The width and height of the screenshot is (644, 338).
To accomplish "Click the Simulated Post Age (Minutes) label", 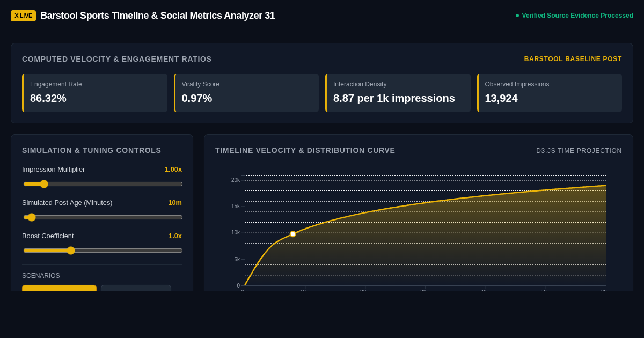I will (x=67, y=202).
